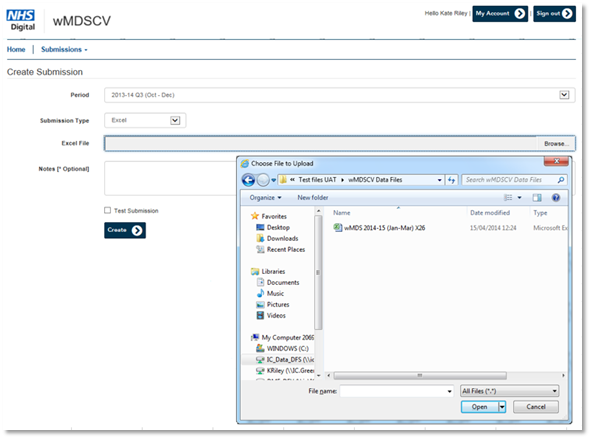This screenshot has height=439, width=591.
Task: Click the search magnifier icon
Action: point(560,180)
